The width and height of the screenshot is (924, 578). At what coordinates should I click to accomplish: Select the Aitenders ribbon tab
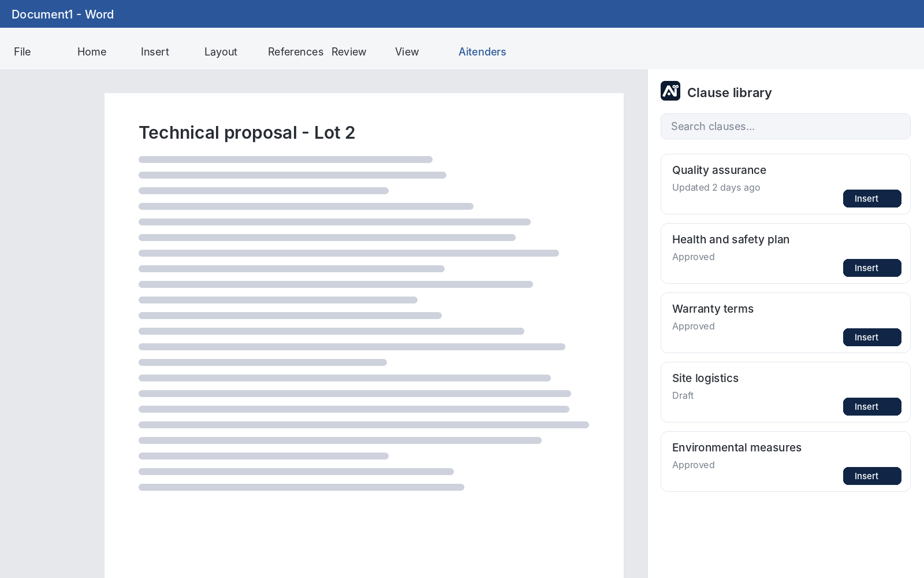(482, 52)
